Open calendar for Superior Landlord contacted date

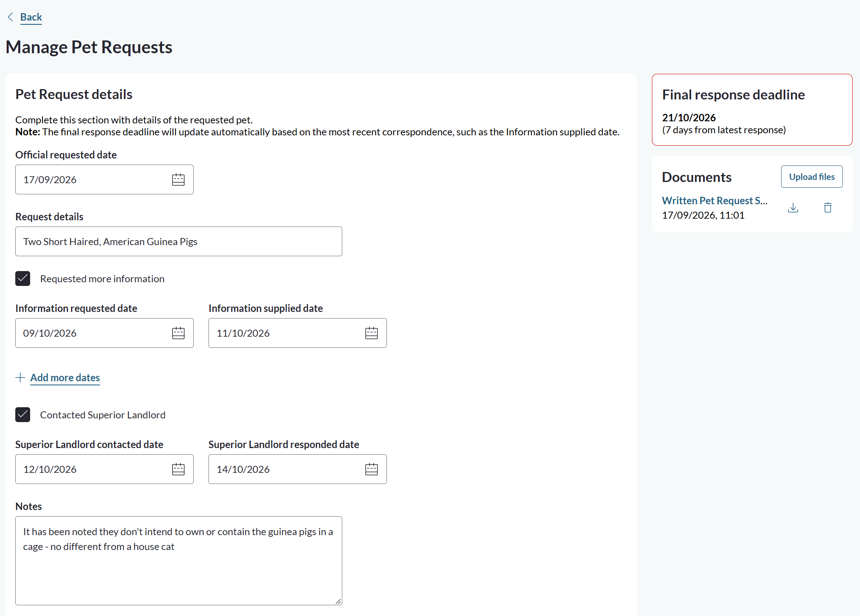(178, 469)
